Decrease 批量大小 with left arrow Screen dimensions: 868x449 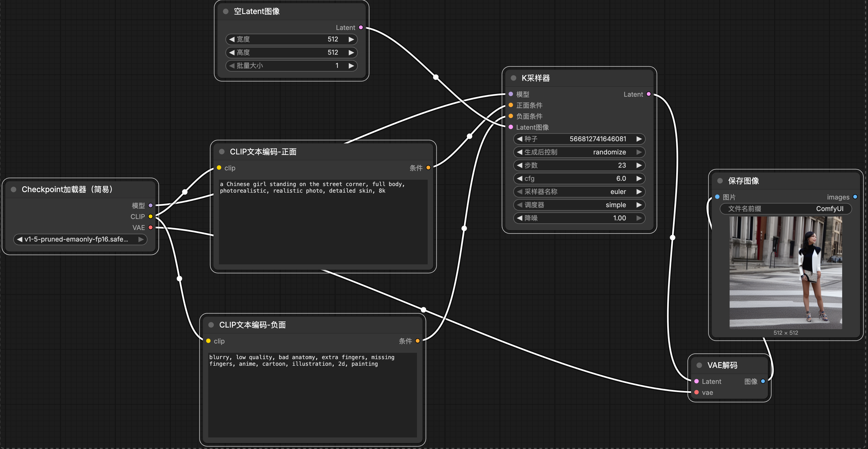tap(232, 66)
